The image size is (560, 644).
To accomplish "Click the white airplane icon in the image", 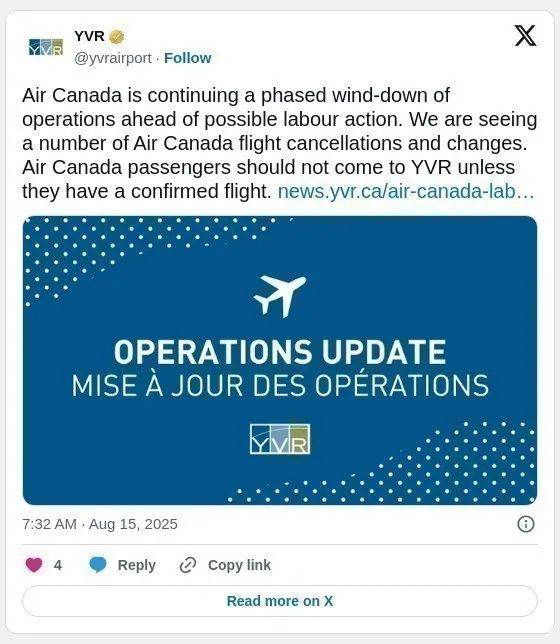I will coord(280,296).
